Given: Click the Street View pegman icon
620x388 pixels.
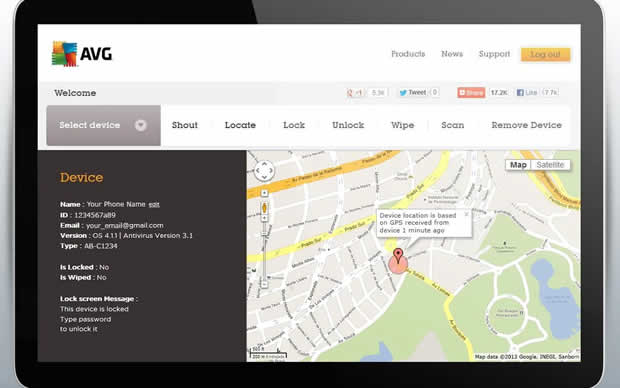Looking at the screenshot, I should pos(264,207).
